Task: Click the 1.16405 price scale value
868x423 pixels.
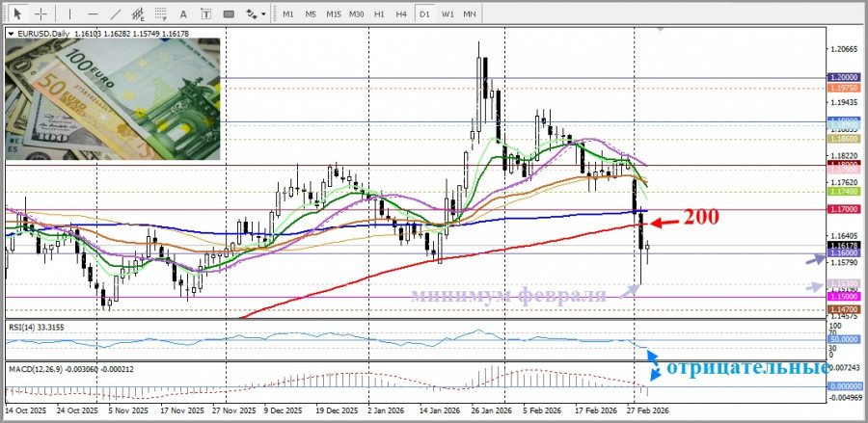Action: [844, 235]
